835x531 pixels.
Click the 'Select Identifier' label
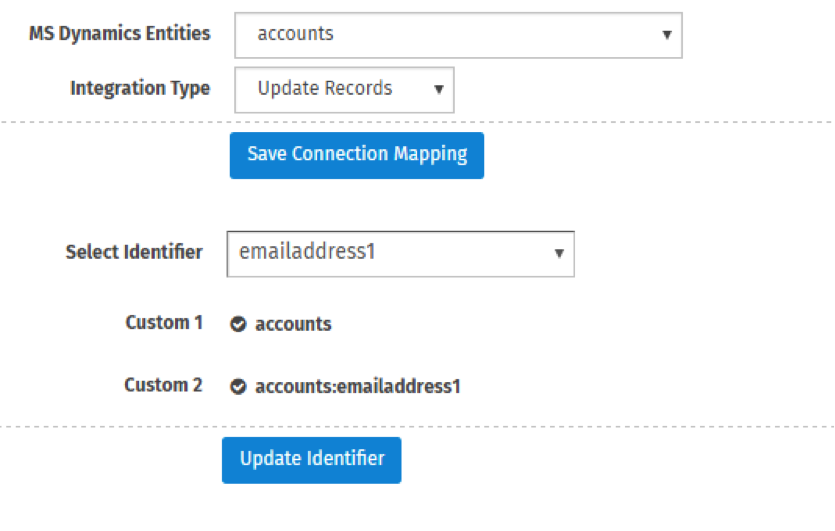click(134, 252)
